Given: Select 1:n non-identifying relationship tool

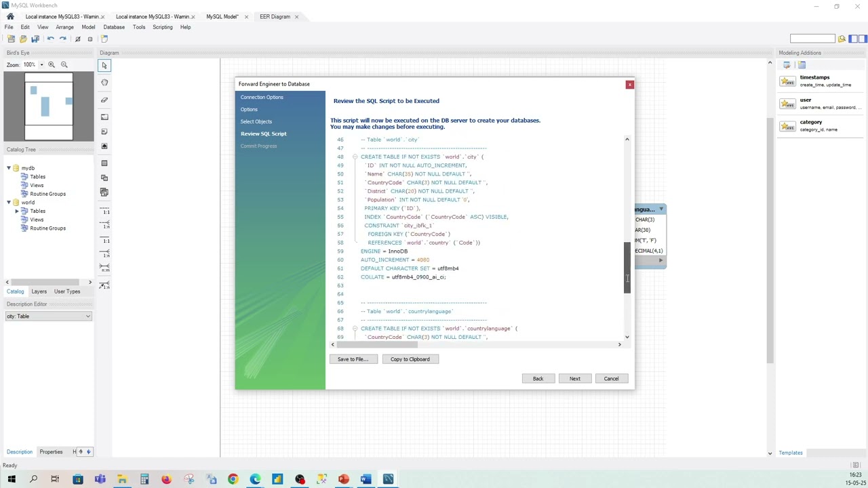Looking at the screenshot, I should click(x=105, y=226).
